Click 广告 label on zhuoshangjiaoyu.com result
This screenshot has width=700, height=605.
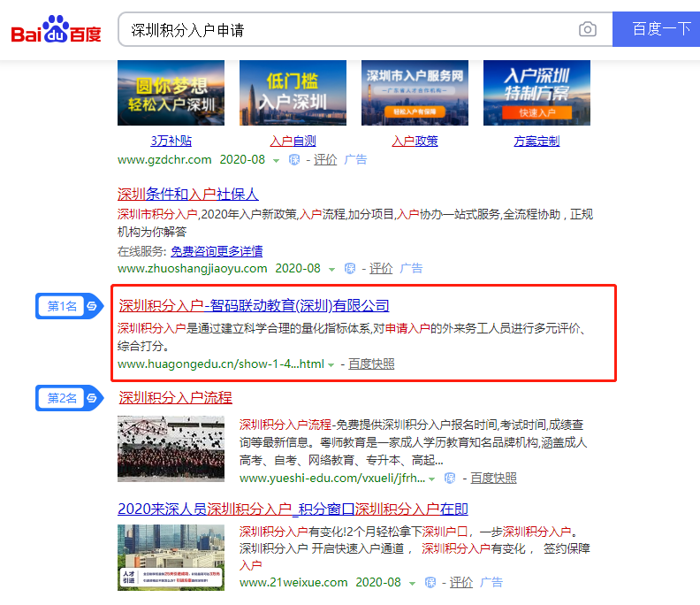411,268
